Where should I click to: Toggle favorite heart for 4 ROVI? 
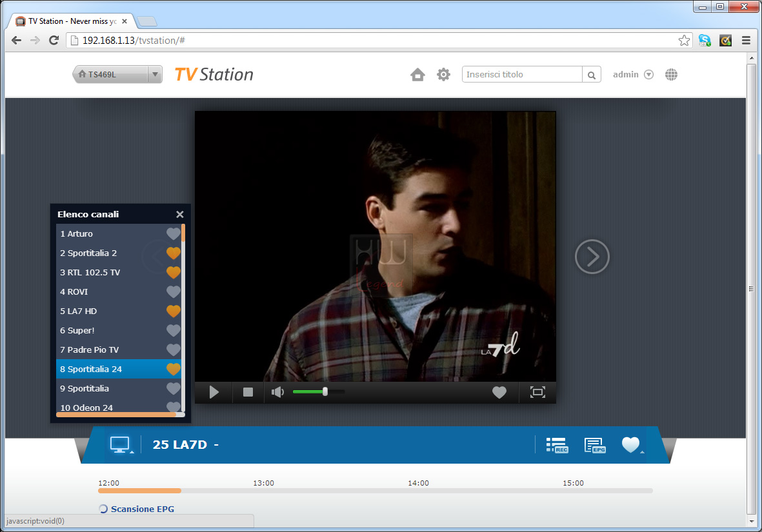173,292
